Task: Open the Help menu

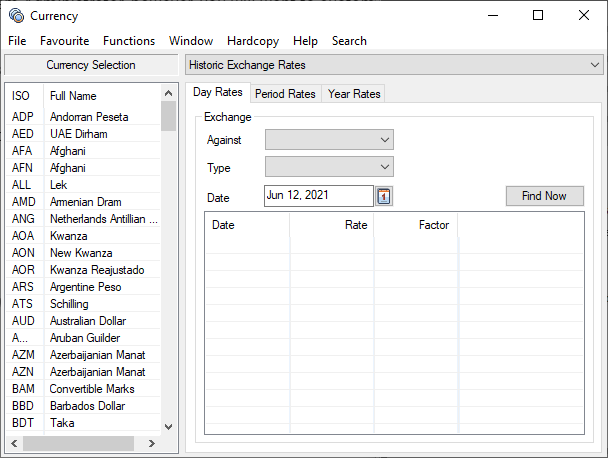Action: pyautogui.click(x=305, y=41)
